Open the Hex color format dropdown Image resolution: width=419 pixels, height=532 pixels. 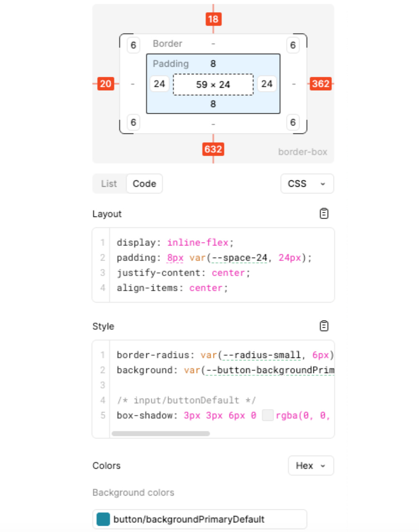(x=311, y=466)
